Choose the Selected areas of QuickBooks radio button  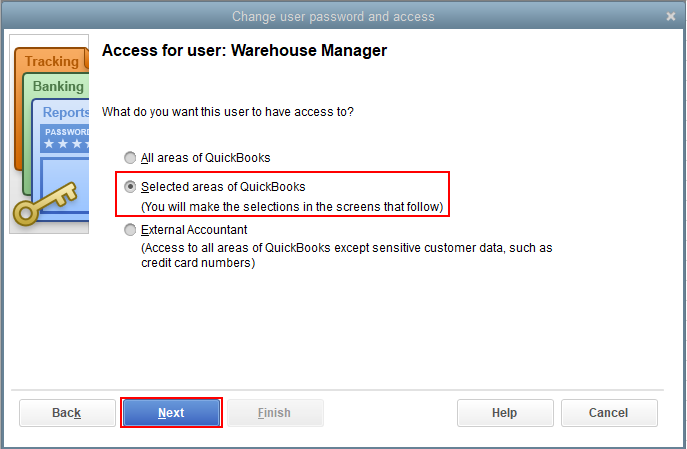130,187
